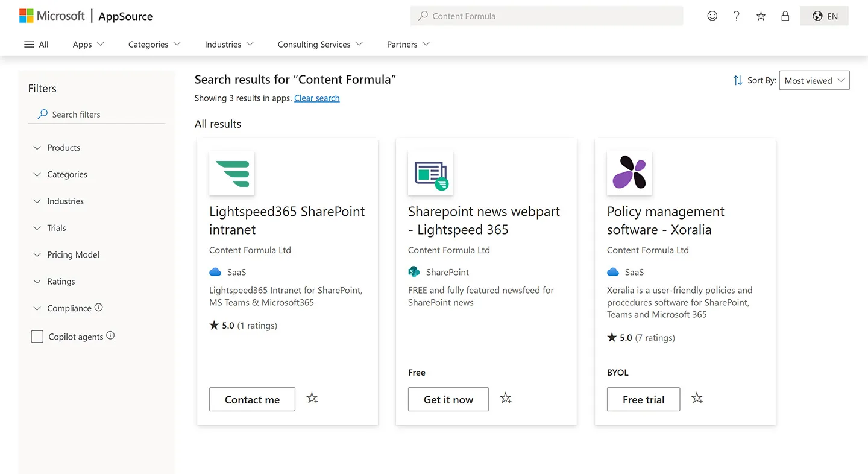The height and width of the screenshot is (474, 868).
Task: Click the Clear search link
Action: click(x=317, y=98)
